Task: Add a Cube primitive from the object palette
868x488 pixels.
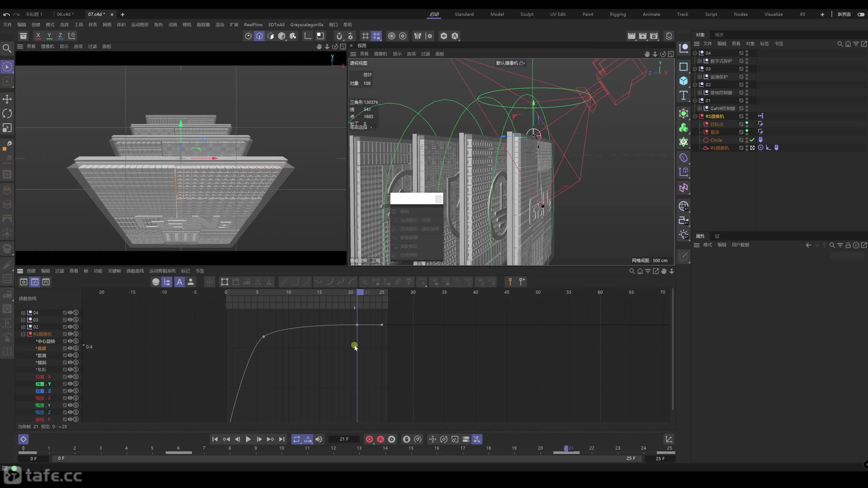Action: [683, 81]
